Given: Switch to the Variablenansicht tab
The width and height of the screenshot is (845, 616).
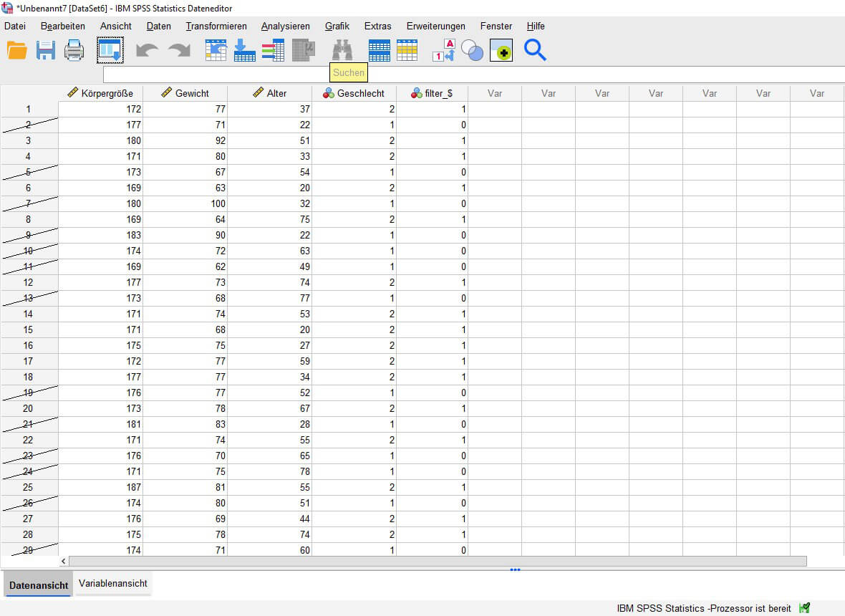Looking at the screenshot, I should click(x=112, y=584).
